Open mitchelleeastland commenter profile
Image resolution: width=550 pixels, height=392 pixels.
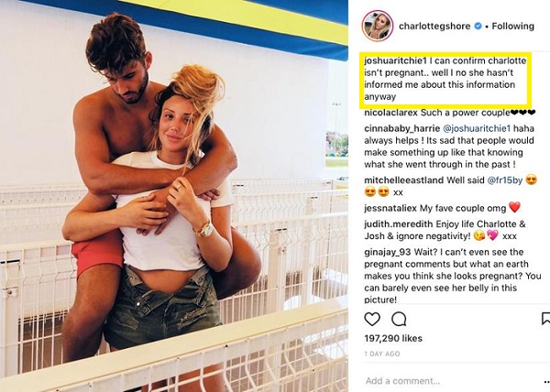click(x=403, y=180)
